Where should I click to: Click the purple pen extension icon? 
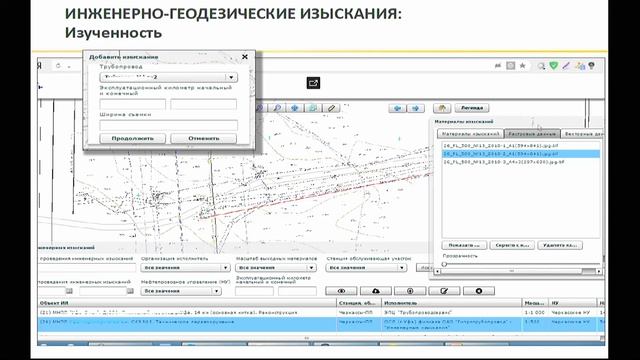click(566, 65)
